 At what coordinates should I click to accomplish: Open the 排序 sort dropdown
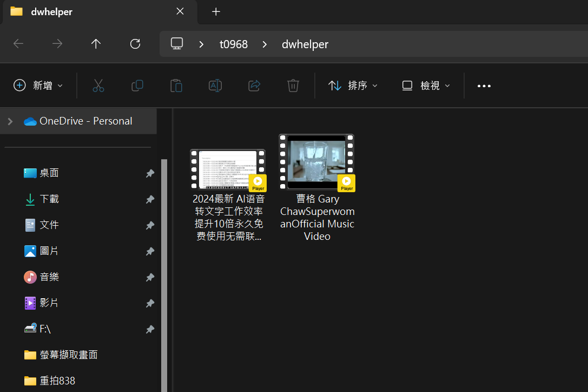(353, 86)
